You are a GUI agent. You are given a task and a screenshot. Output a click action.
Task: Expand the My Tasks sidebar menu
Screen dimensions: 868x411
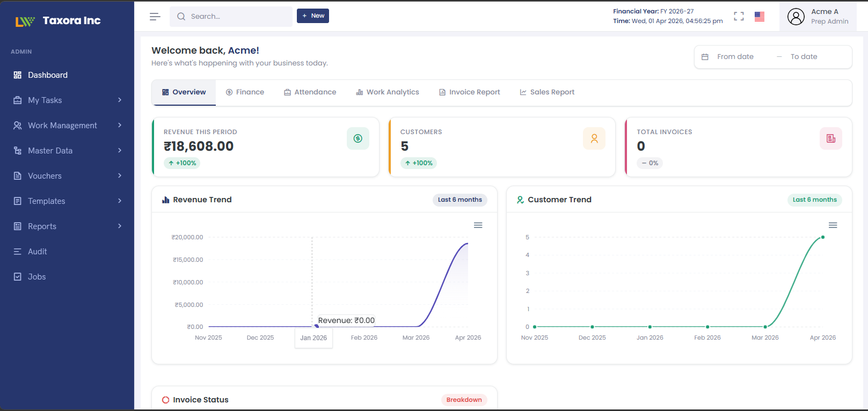(x=67, y=100)
